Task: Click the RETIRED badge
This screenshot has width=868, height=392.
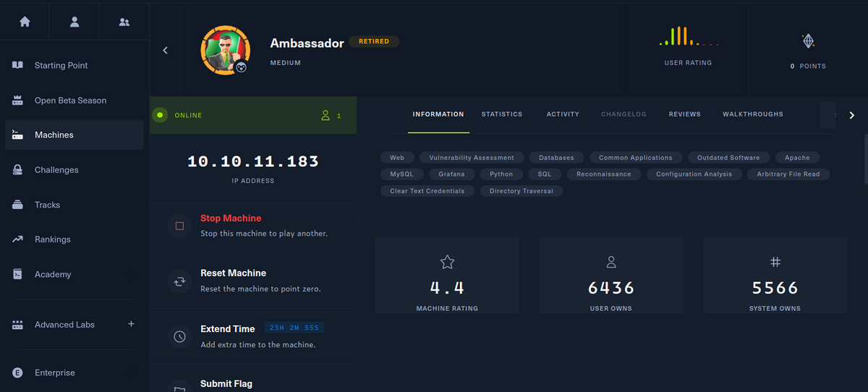Action: tap(374, 41)
